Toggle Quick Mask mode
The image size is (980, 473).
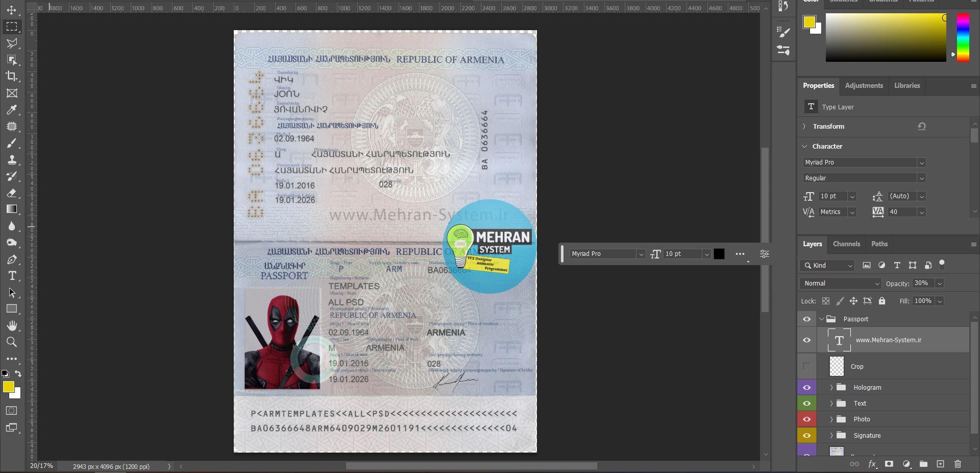point(12,411)
